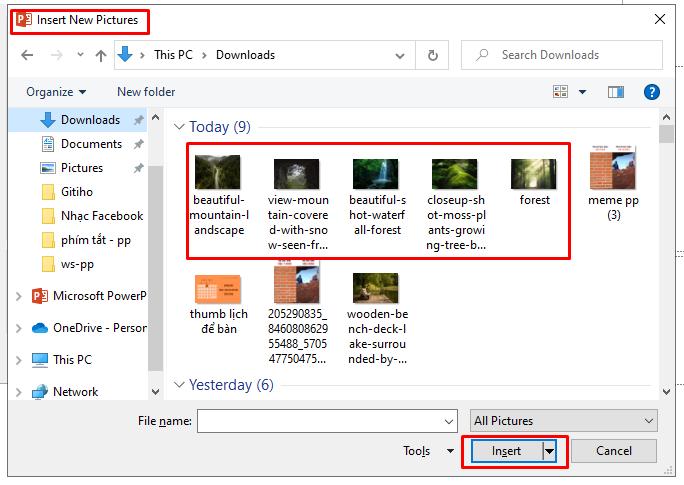Screen dimensions: 684x485
Task: Open the ws-pp folder
Action: click(x=78, y=264)
